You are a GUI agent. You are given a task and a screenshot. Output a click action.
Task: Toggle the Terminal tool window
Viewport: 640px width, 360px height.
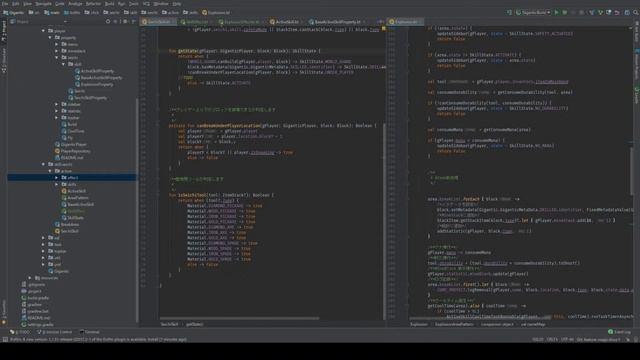point(90,332)
